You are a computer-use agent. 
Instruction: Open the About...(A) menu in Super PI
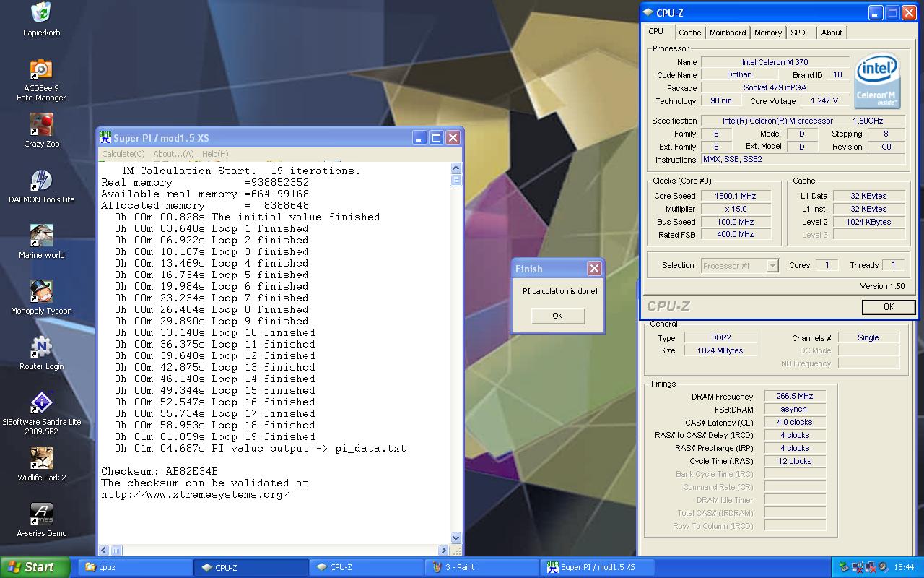[173, 154]
